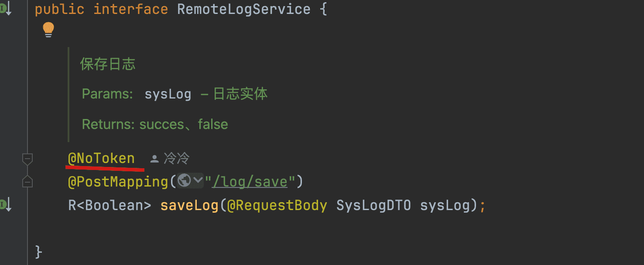Click the SysLogDTO type name
The height and width of the screenshot is (265, 644).
pyautogui.click(x=373, y=205)
